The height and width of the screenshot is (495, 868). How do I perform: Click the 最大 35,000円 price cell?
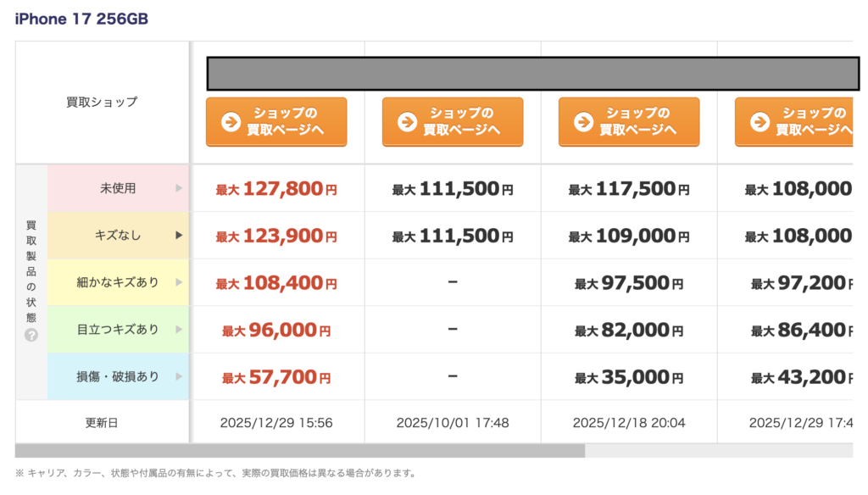tap(629, 377)
